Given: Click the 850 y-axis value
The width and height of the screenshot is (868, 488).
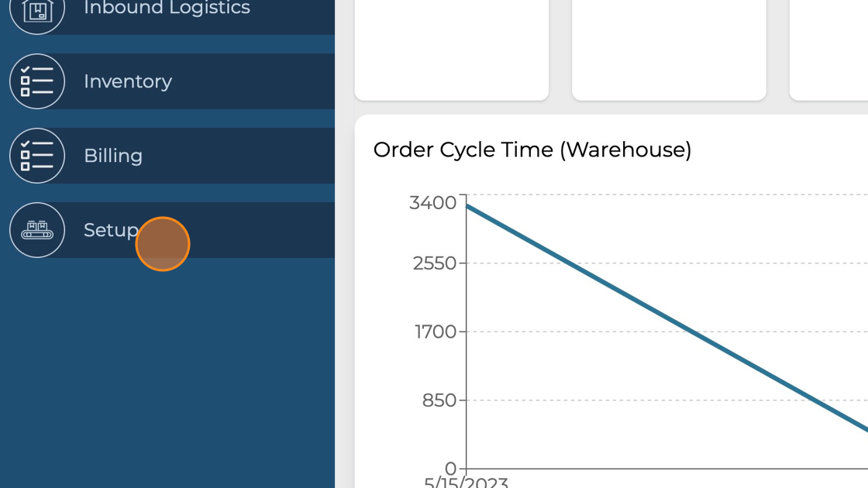Looking at the screenshot, I should coord(439,400).
